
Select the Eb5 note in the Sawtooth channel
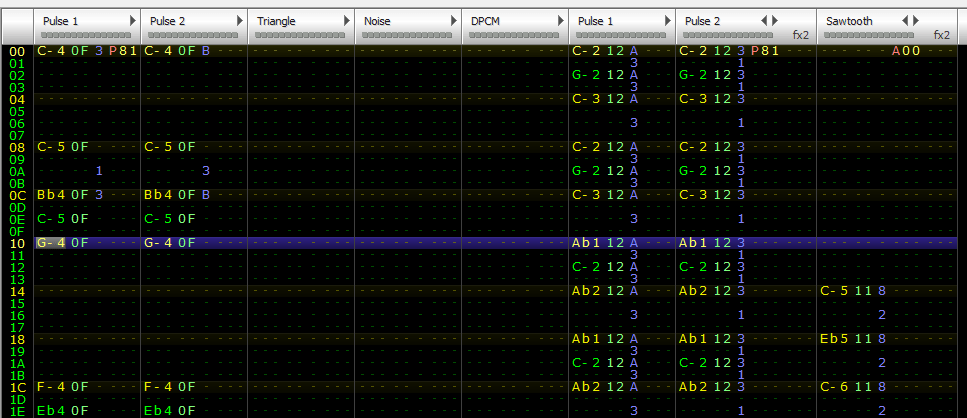click(836, 339)
